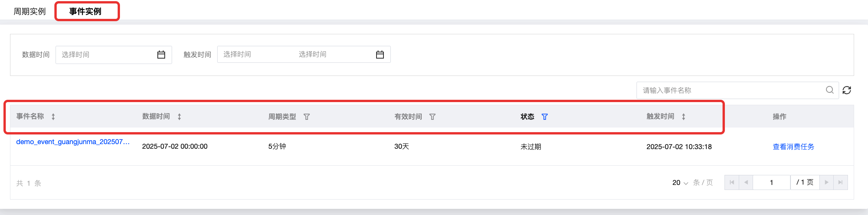868x215 pixels.
Task: Click the 数据时间 选择时间 input field
Action: click(114, 55)
